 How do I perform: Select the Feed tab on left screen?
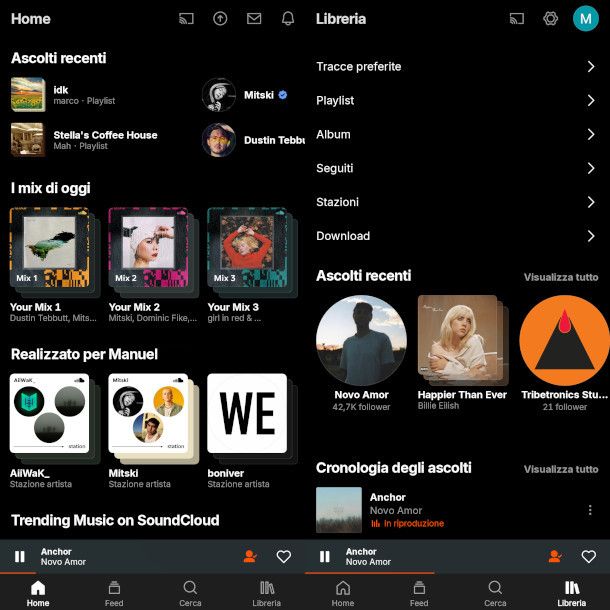114,594
